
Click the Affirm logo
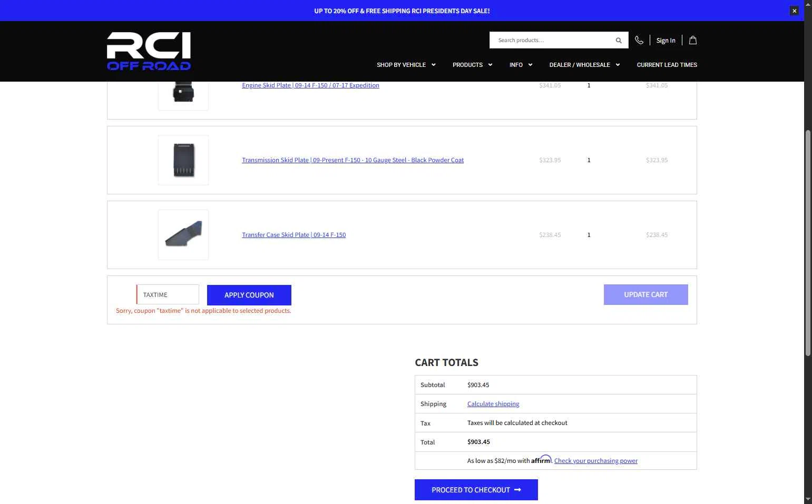tap(541, 459)
